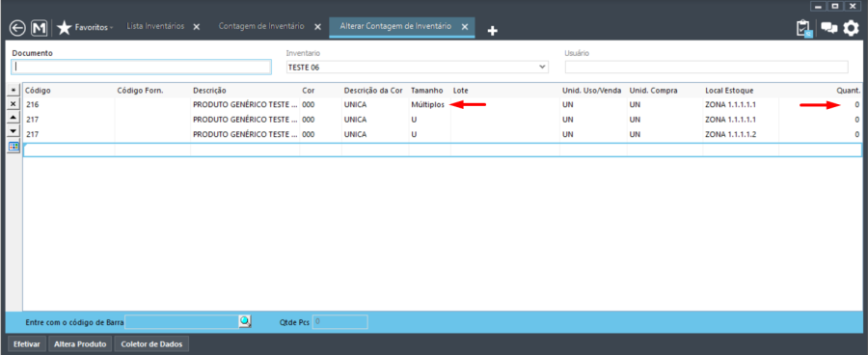Move row down with arrow icon
Screen dimensions: 868x355
14,132
